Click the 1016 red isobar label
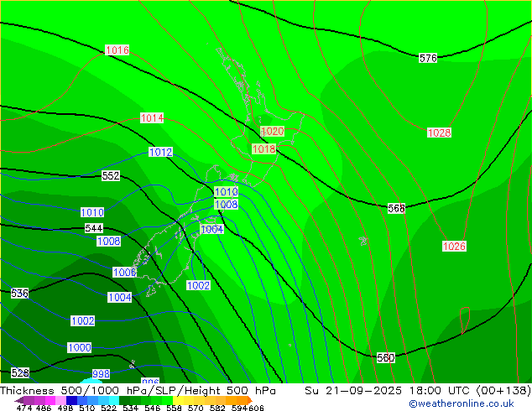Image resolution: width=532 pixels, height=411 pixels. [117, 50]
